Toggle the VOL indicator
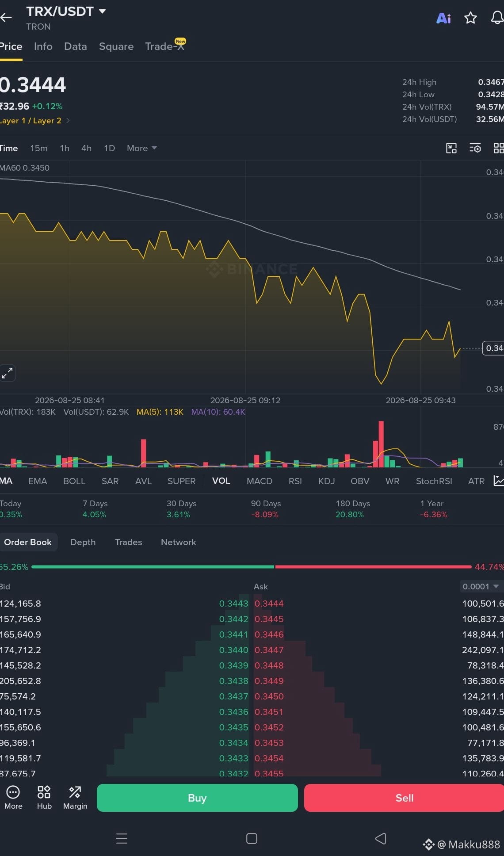This screenshot has height=856, width=504. click(221, 481)
